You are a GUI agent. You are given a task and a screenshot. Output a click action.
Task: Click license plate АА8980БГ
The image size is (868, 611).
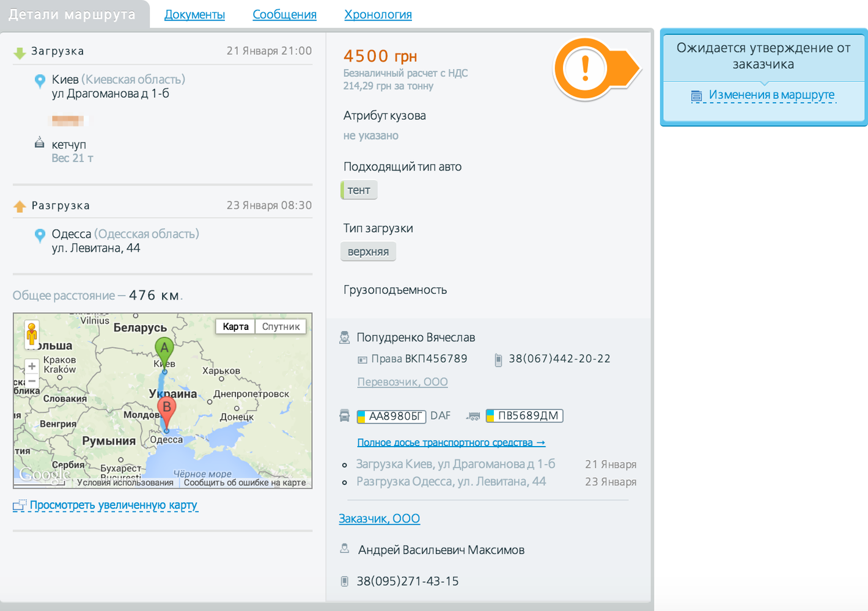pyautogui.click(x=391, y=416)
